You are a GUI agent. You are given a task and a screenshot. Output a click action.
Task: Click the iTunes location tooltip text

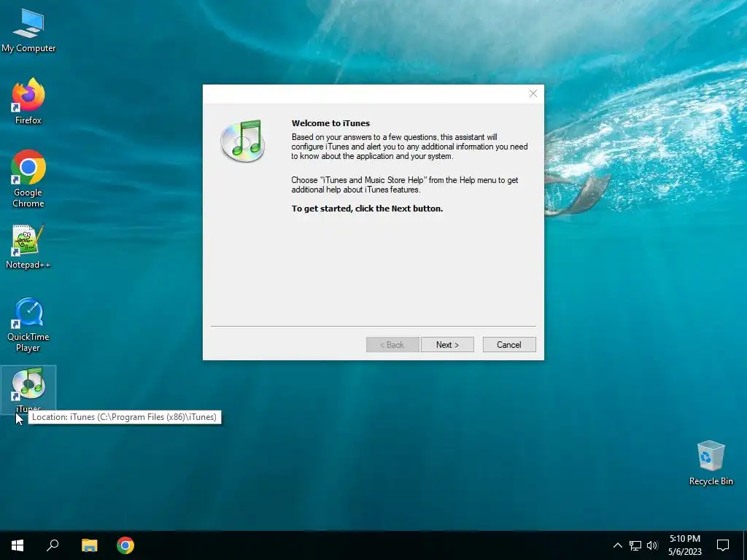124,417
